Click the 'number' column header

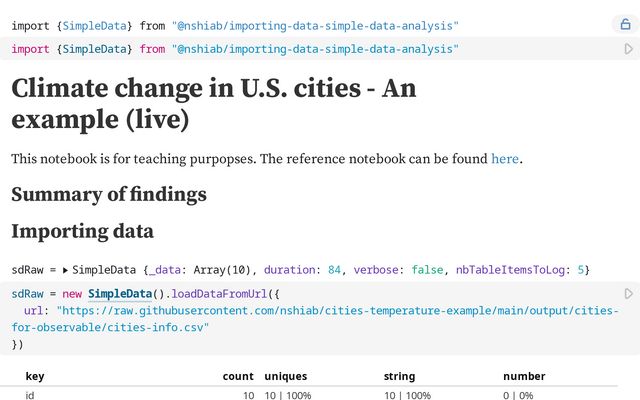click(524, 376)
